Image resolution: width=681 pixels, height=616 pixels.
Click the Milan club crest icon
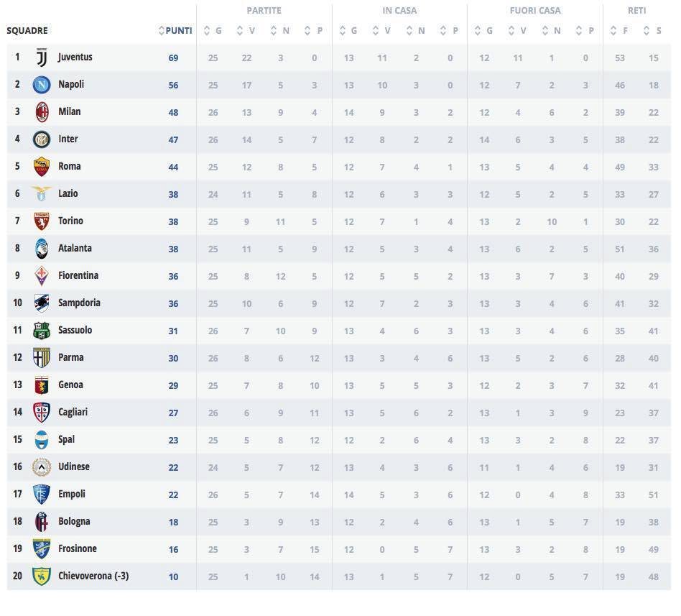click(42, 112)
